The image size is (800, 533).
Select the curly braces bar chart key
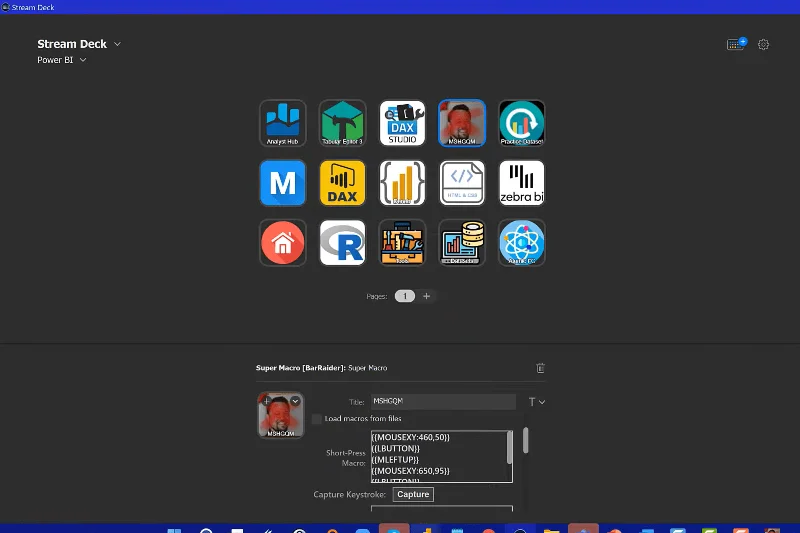click(402, 183)
